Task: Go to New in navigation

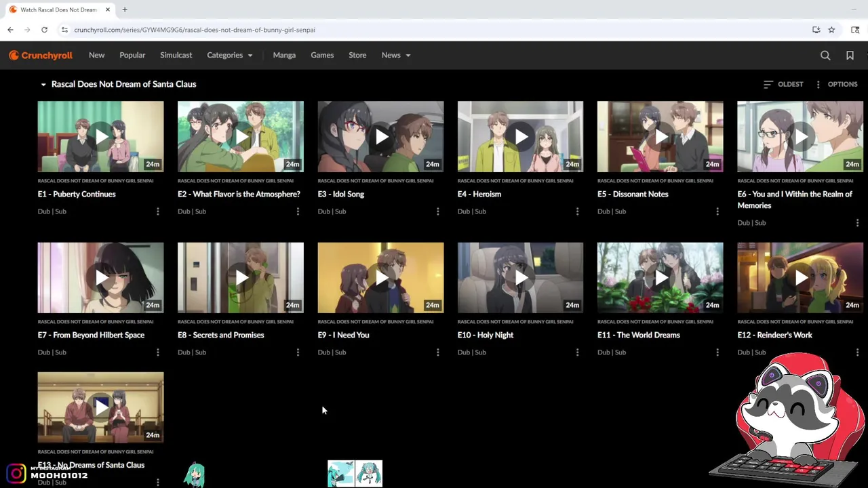Action: tap(96, 56)
